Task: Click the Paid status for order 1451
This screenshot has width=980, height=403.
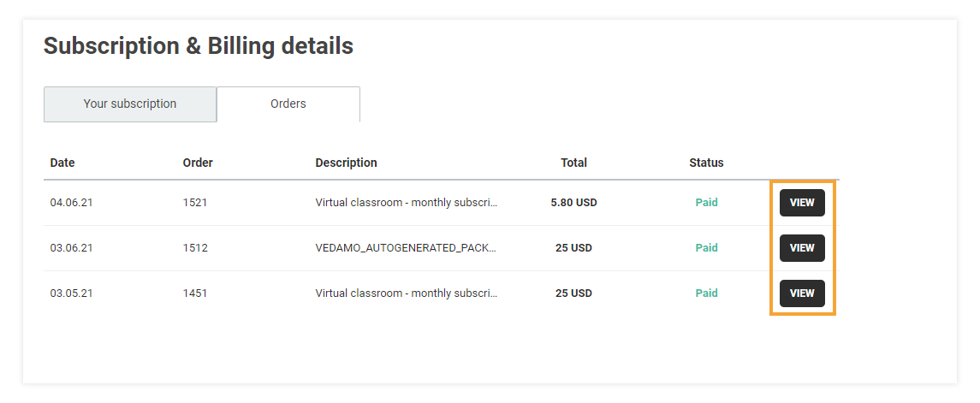Action: pos(706,293)
